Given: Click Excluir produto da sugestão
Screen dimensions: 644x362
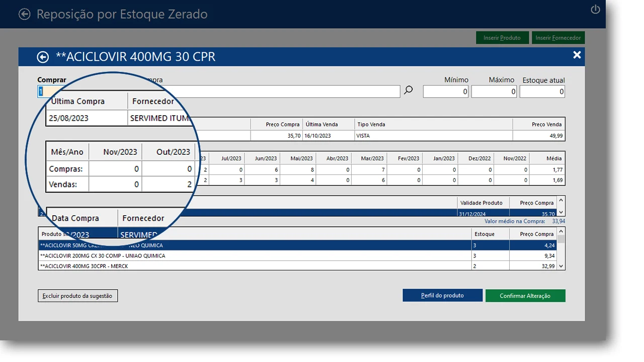Looking at the screenshot, I should coord(78,296).
